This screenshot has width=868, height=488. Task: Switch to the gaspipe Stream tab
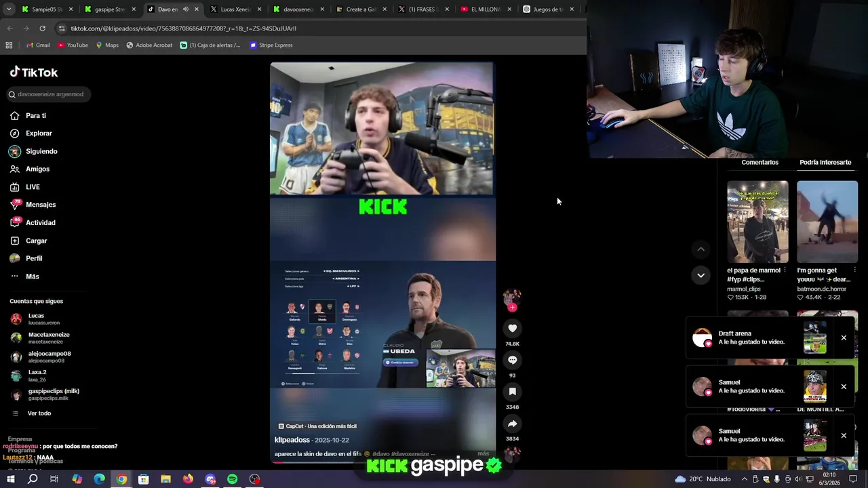coord(109,9)
